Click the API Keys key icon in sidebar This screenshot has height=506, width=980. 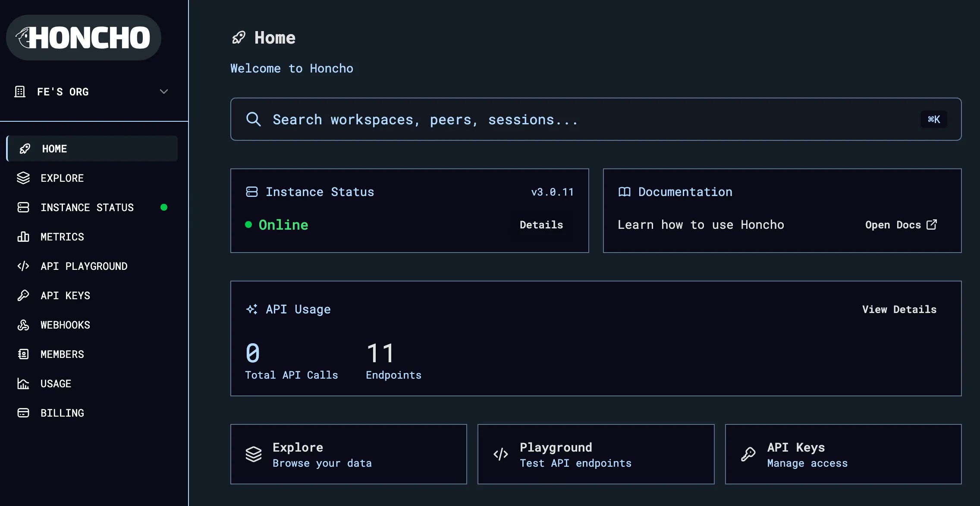click(x=23, y=295)
